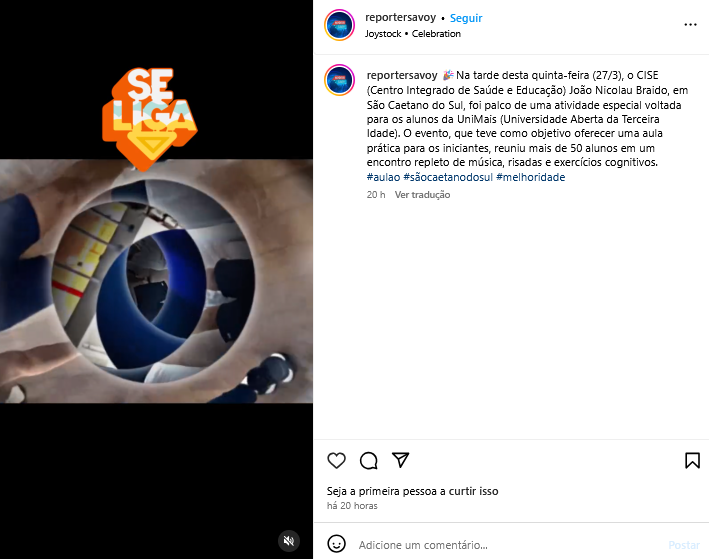Viewport: 709px width, 559px height.
Task: Open the three-dots more options menu
Action: pyautogui.click(x=690, y=24)
